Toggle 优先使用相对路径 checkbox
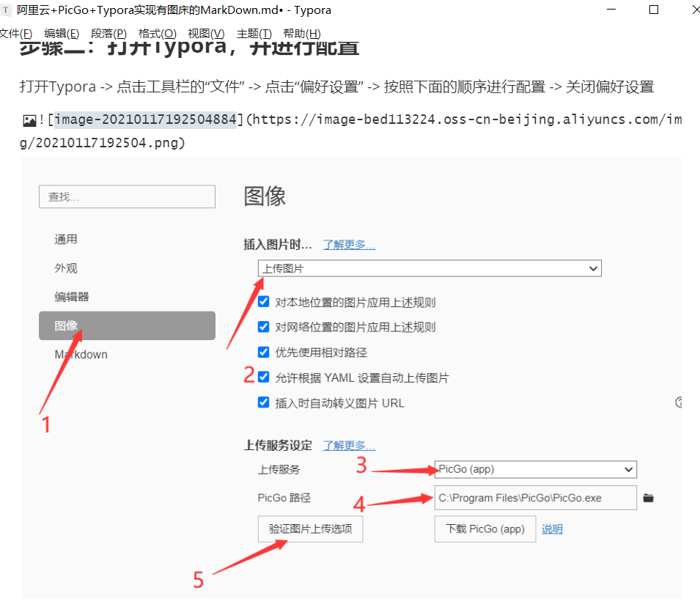Viewport: 700px width, 604px height. [x=263, y=353]
